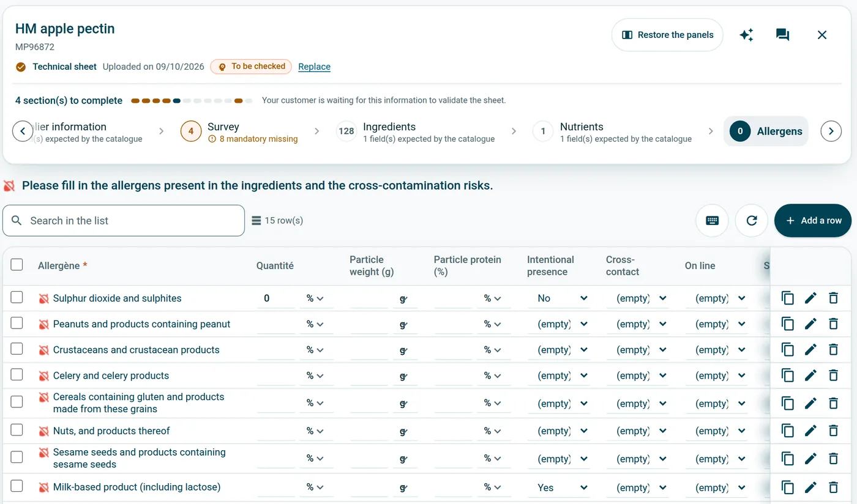The width and height of the screenshot is (857, 504).
Task: Tick the Peanuts row checkbox
Action: click(x=17, y=323)
